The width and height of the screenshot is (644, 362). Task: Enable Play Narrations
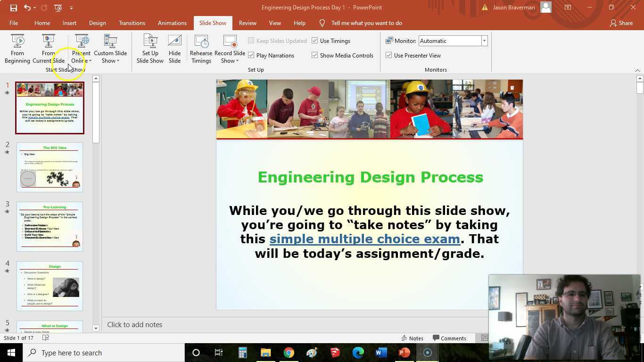click(x=252, y=55)
